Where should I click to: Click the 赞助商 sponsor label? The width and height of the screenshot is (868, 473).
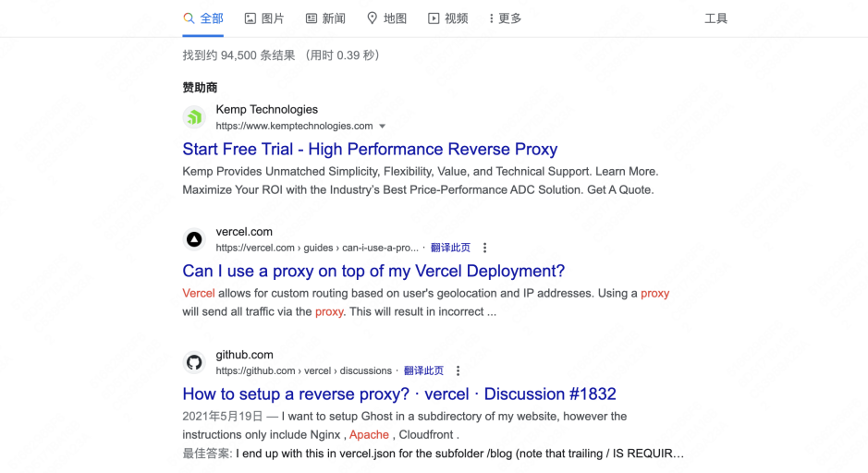[x=200, y=88]
